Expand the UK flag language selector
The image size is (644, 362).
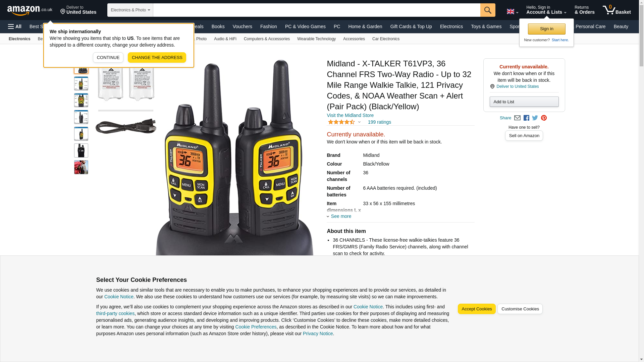coord(512,11)
